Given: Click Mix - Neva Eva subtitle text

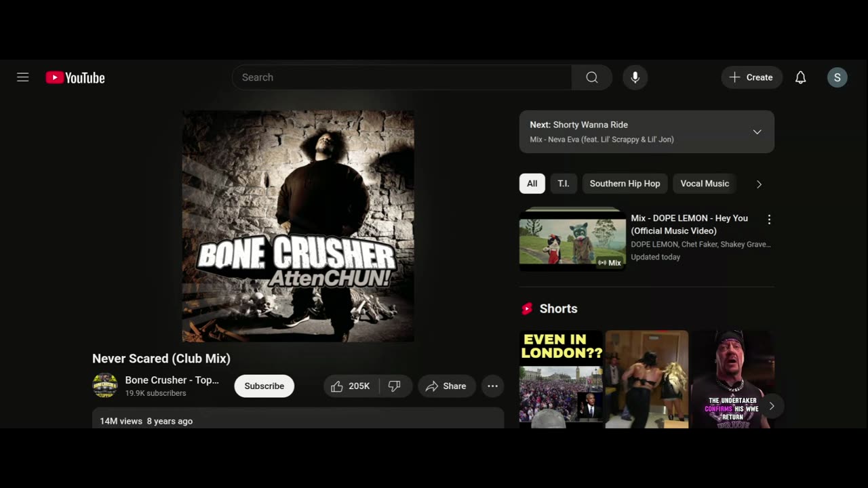Looking at the screenshot, I should click(x=602, y=140).
